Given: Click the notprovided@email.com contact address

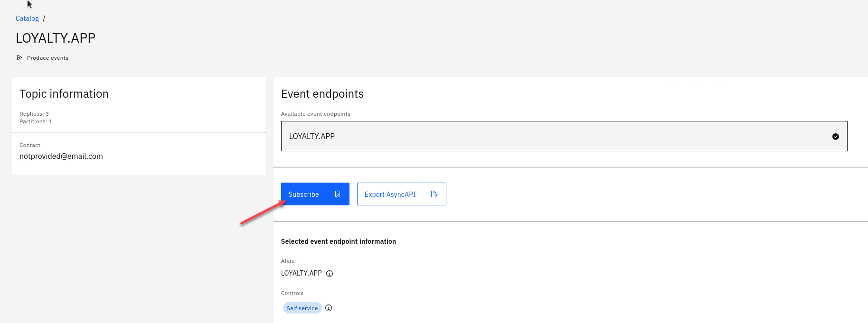Looking at the screenshot, I should (x=61, y=156).
